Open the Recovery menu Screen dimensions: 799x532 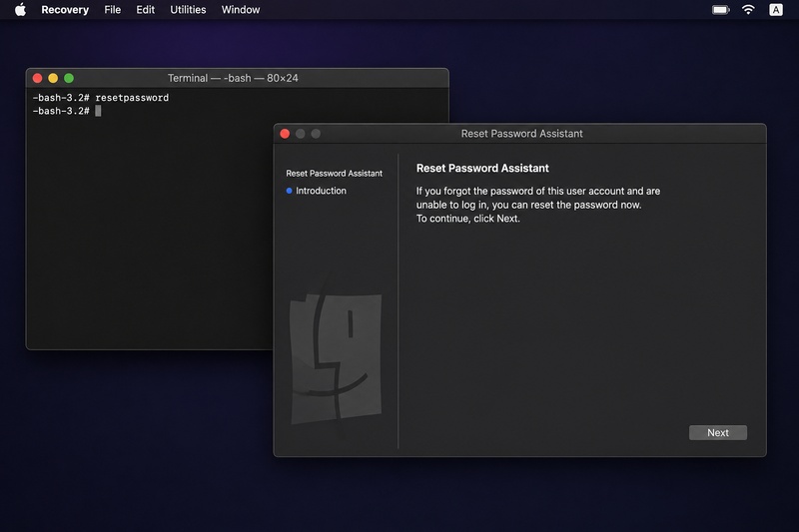[65, 10]
